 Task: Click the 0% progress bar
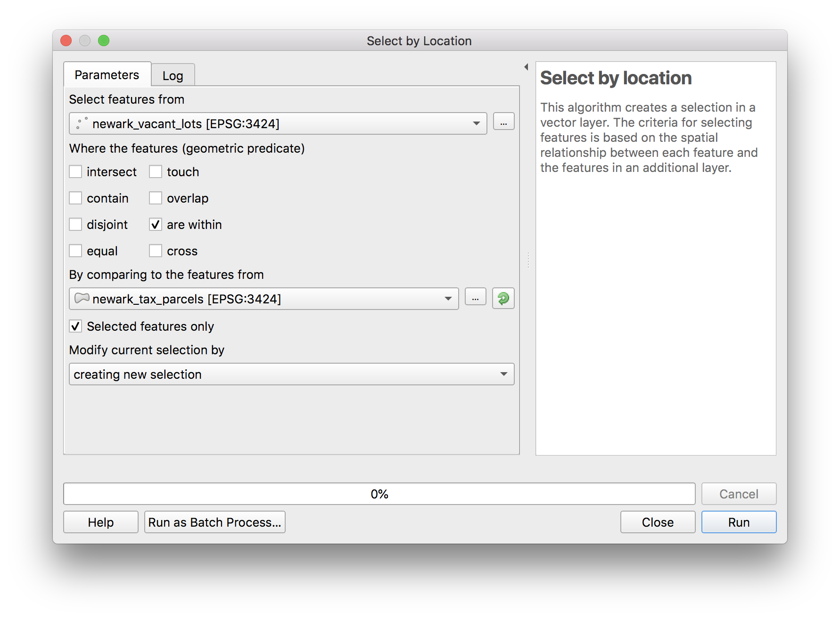pos(379,494)
